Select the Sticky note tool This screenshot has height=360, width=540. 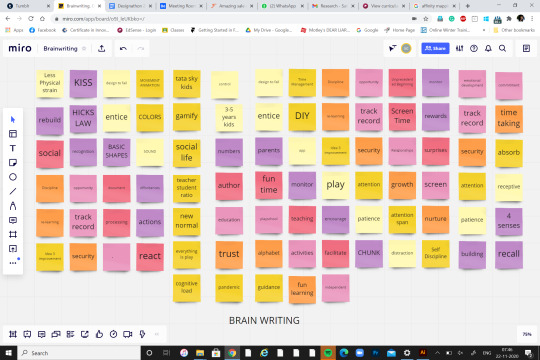click(13, 163)
